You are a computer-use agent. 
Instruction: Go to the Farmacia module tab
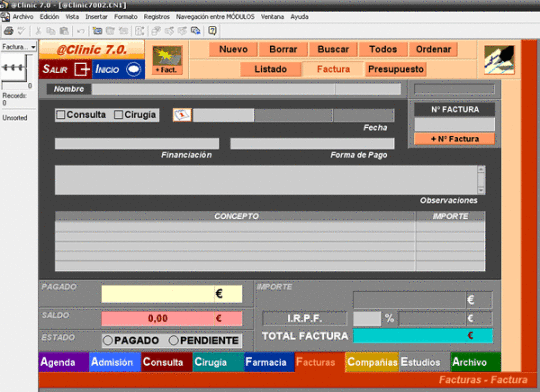coord(269,362)
